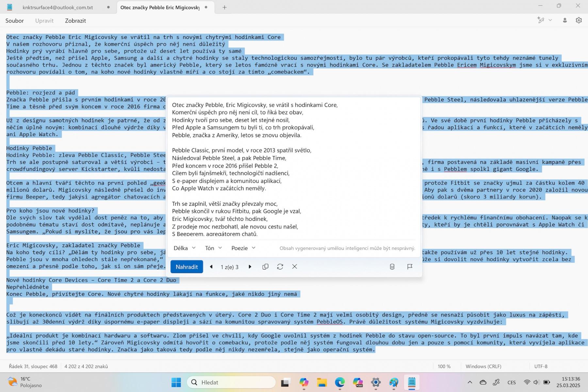Image resolution: width=588 pixels, height=392 pixels.
Task: Expand the Délka dropdown
Action: coord(185,248)
